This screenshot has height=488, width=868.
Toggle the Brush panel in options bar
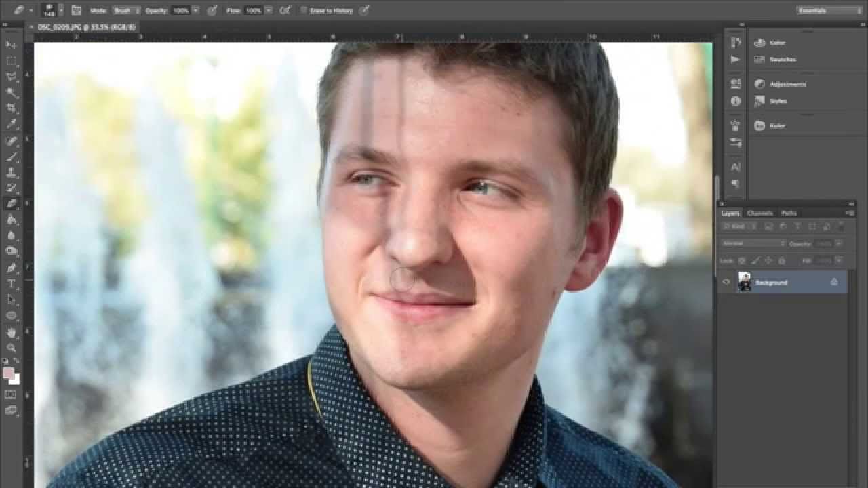(x=76, y=11)
